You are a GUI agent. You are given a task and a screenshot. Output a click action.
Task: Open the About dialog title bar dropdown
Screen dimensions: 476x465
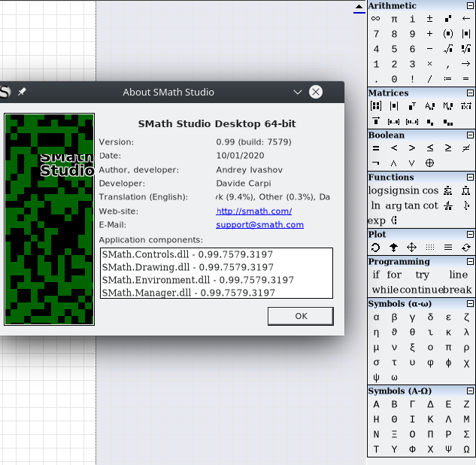(x=297, y=92)
